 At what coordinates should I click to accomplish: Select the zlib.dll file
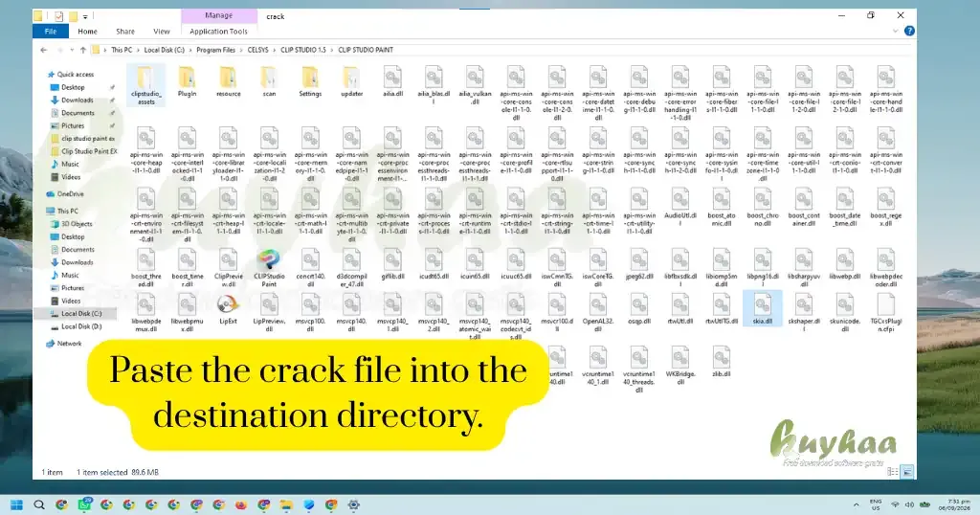722,362
